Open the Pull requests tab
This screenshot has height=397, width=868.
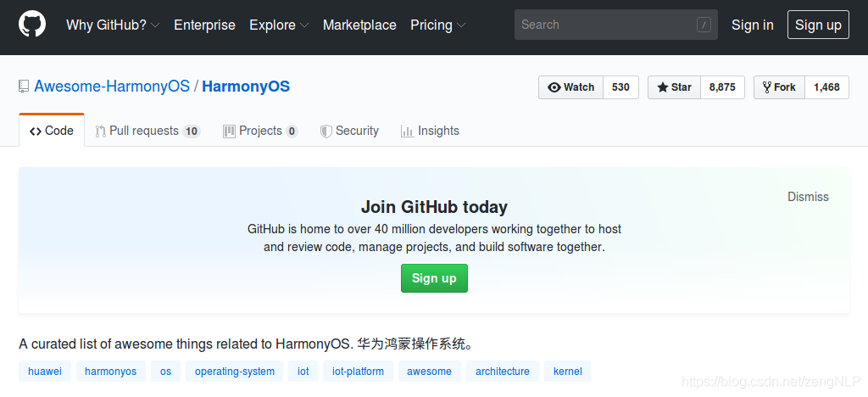click(x=147, y=131)
